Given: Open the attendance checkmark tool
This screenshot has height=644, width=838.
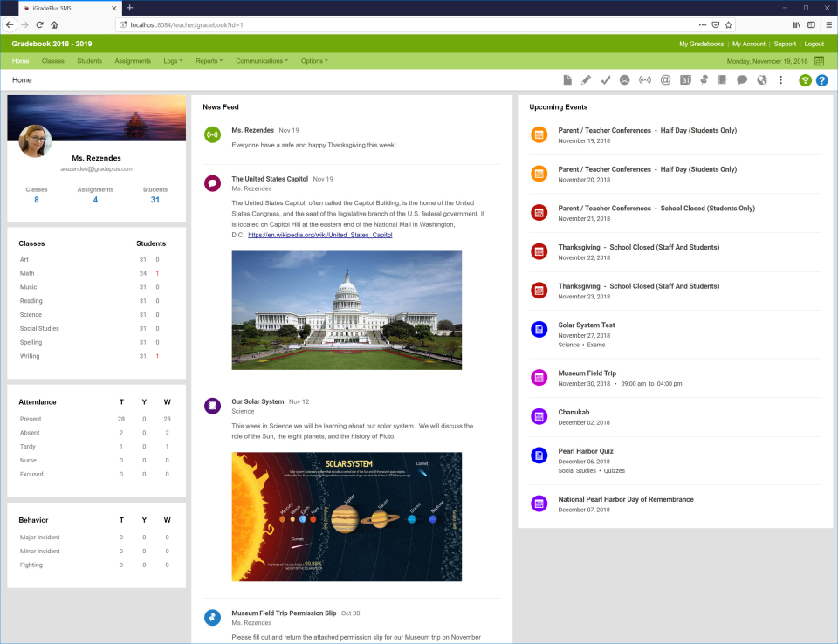Looking at the screenshot, I should (x=604, y=79).
